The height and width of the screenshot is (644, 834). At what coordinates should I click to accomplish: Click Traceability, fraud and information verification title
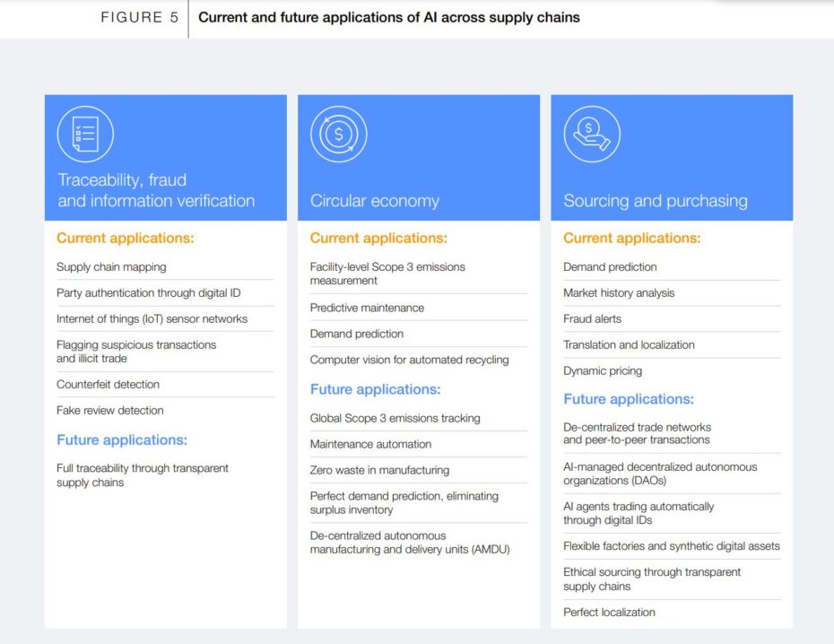[156, 190]
